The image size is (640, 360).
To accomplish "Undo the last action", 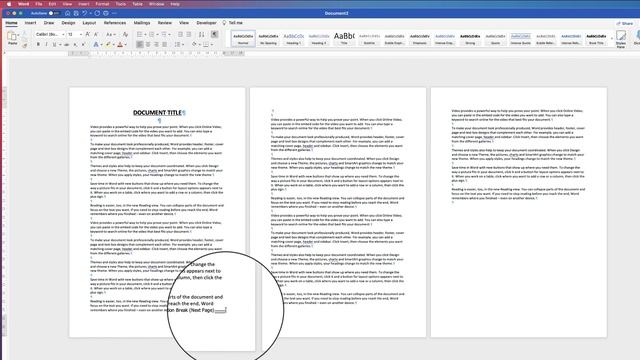I will 84,13.
